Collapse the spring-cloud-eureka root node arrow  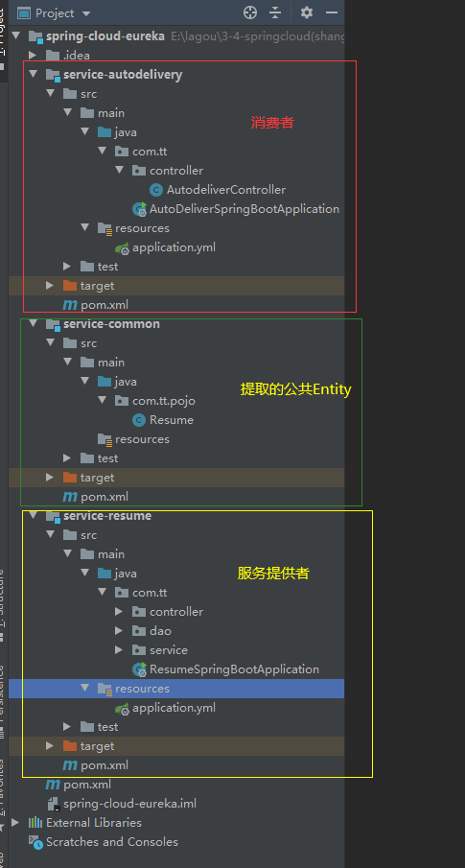point(15,36)
